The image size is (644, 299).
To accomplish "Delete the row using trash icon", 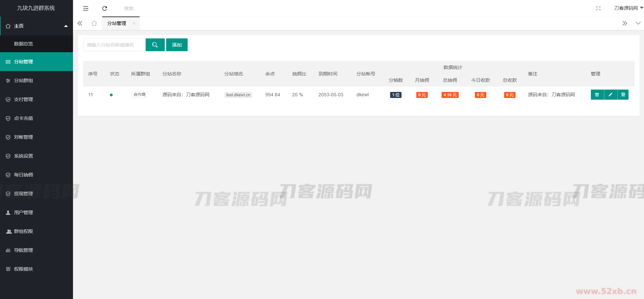I will coord(597,95).
